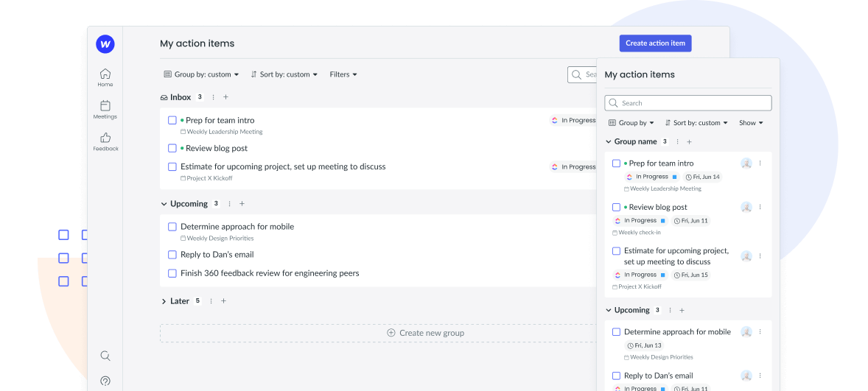Open Inbox group three-dot options
Screen dimensions: 868x391
tap(213, 97)
